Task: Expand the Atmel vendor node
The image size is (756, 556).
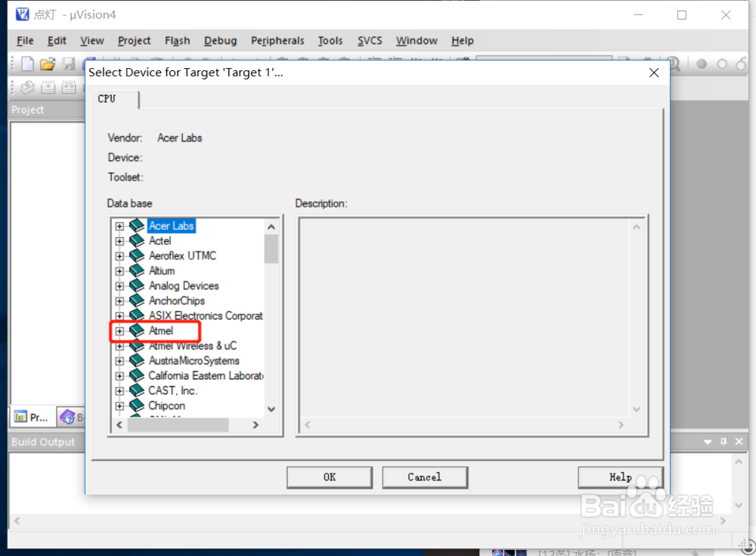Action: coord(119,331)
